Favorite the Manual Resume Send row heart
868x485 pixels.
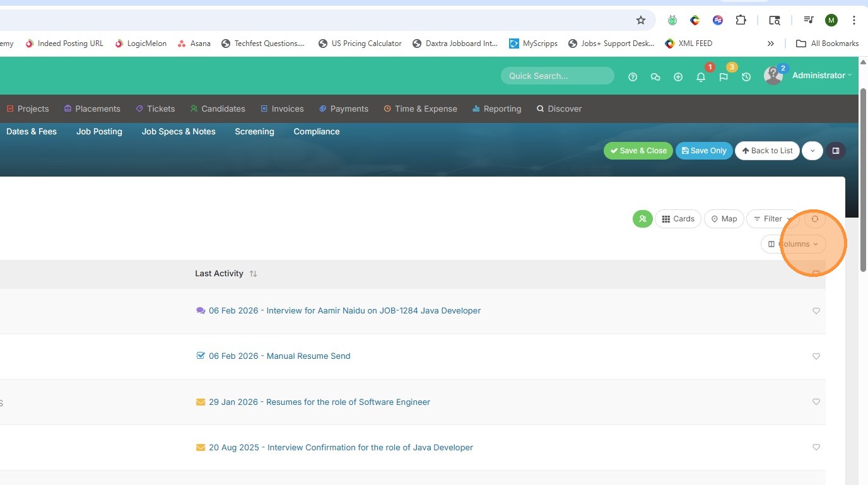[x=816, y=356]
